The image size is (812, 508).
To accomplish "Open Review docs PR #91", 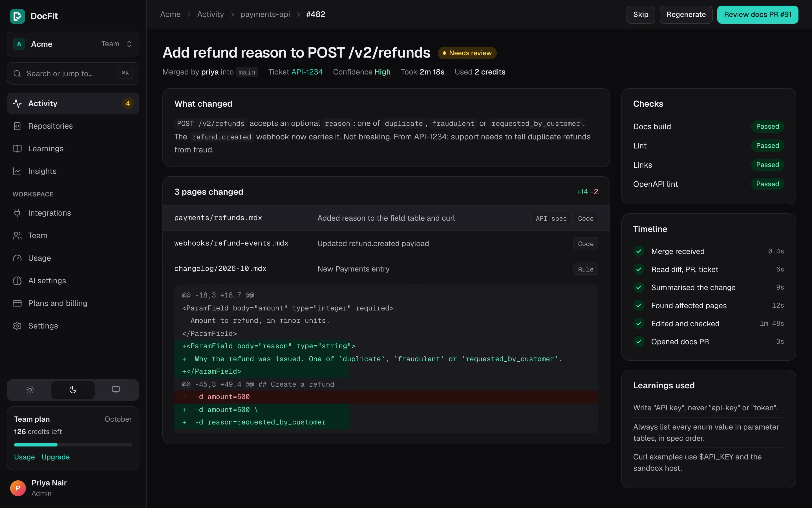I will point(758,14).
